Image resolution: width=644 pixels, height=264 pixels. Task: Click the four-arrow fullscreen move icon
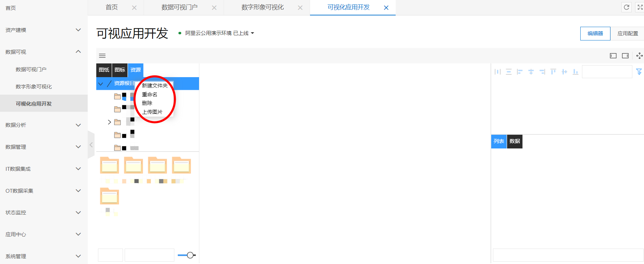point(639,56)
